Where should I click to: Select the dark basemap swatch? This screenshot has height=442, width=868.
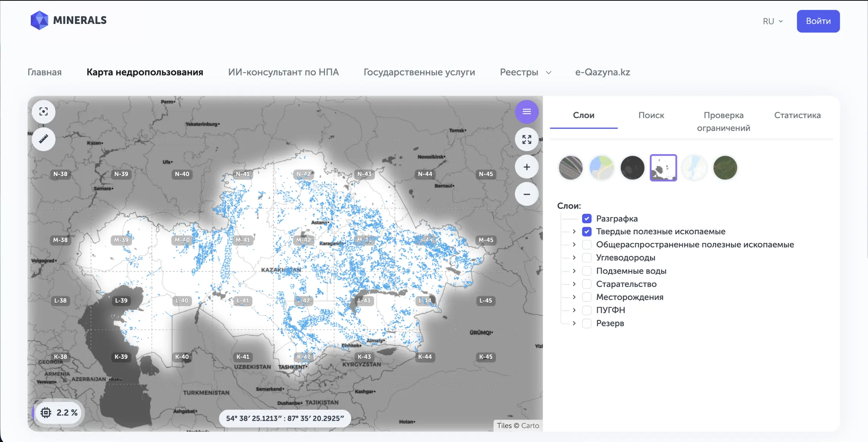[632, 167]
